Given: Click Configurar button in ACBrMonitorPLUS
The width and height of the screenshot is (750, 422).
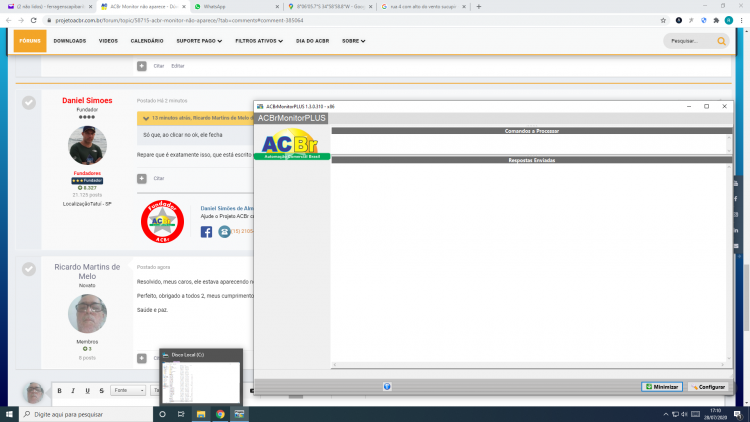Looking at the screenshot, I should pos(708,387).
